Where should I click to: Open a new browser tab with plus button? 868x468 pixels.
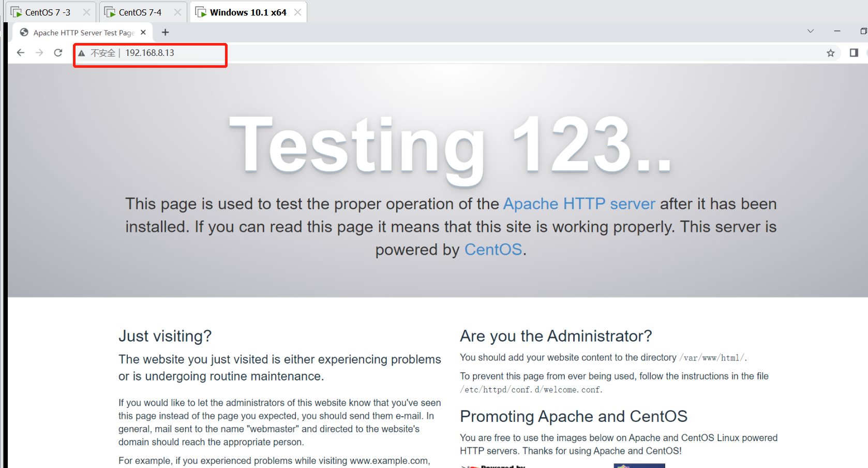(x=166, y=32)
